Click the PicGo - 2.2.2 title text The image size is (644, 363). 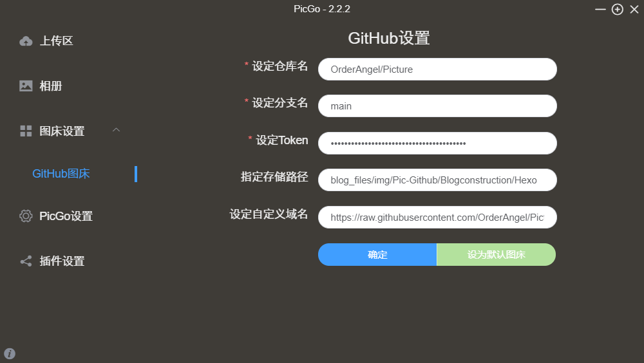322,9
